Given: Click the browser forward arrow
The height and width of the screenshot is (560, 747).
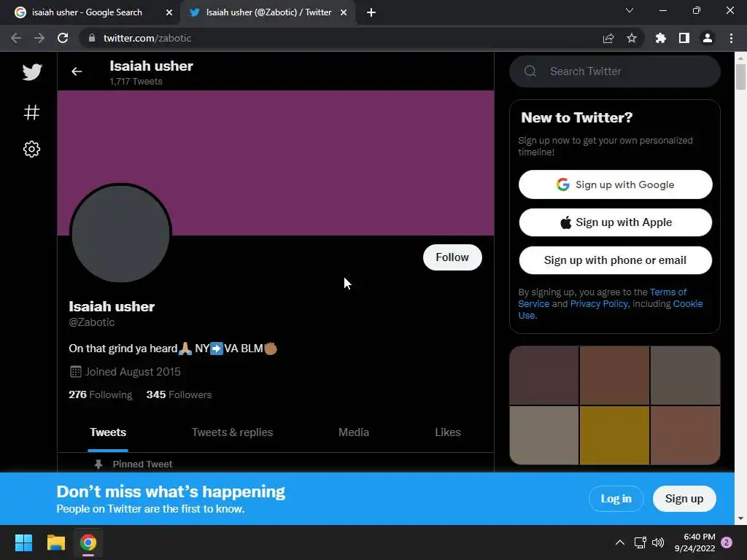Looking at the screenshot, I should (39, 38).
